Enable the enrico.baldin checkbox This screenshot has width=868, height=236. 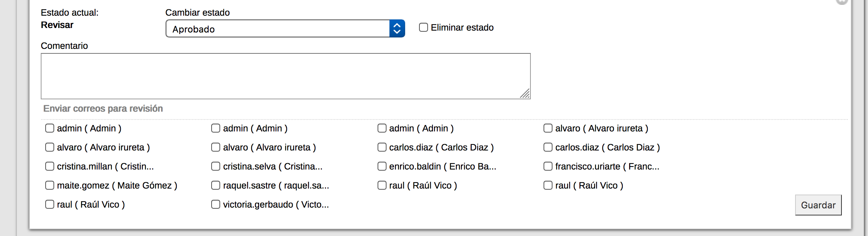pos(382,166)
